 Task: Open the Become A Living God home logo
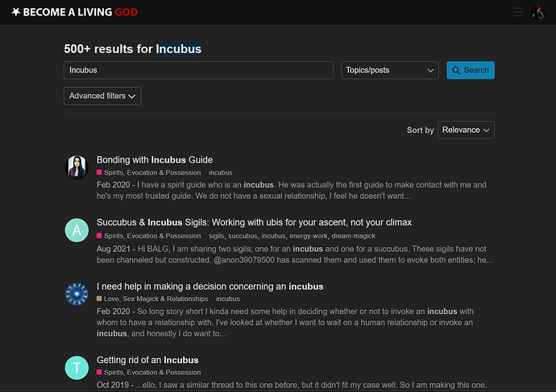point(74,12)
